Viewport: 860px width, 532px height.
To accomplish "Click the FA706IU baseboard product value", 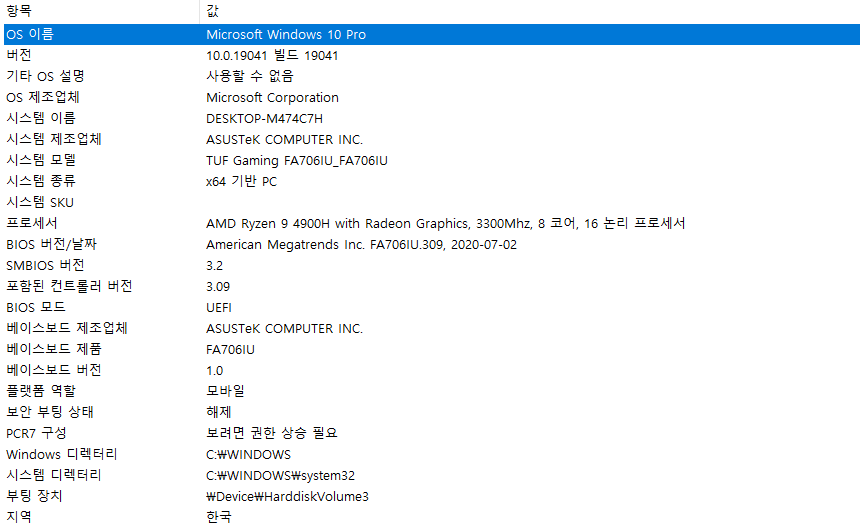I will point(230,349).
